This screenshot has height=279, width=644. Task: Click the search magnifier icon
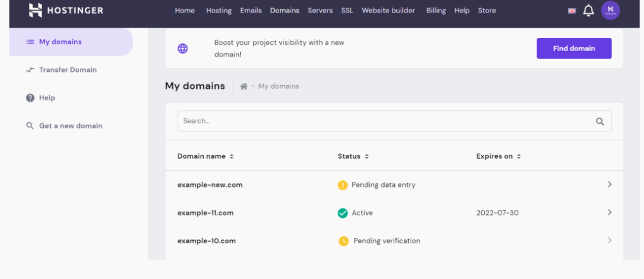coord(599,122)
